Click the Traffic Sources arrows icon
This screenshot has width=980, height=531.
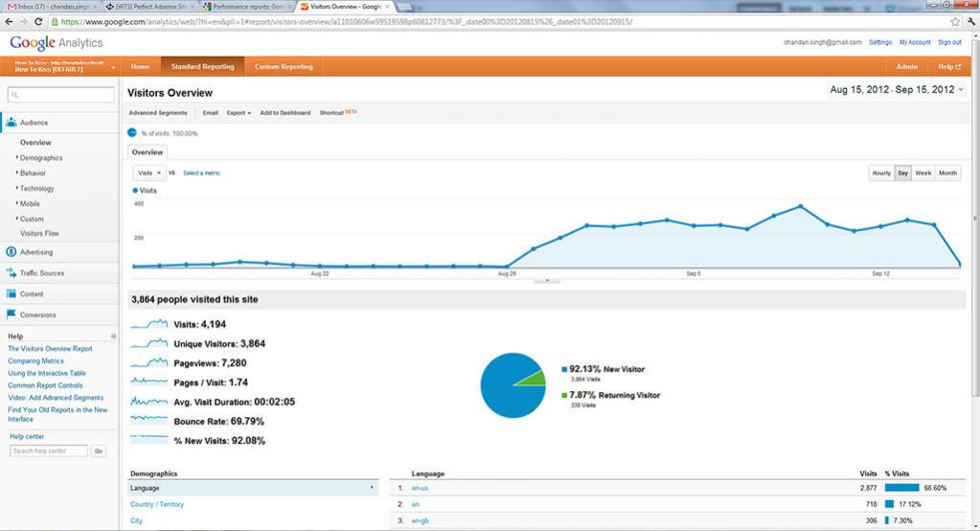11,273
